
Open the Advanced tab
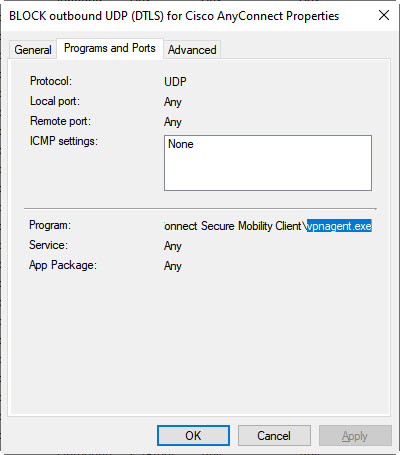point(192,50)
